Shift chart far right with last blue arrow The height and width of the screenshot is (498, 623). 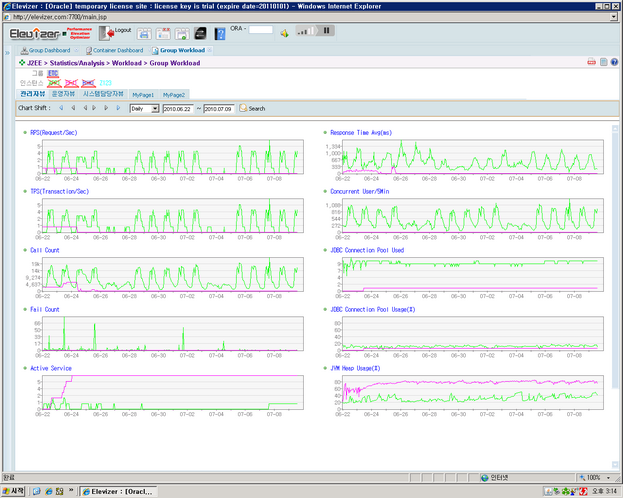tap(118, 108)
